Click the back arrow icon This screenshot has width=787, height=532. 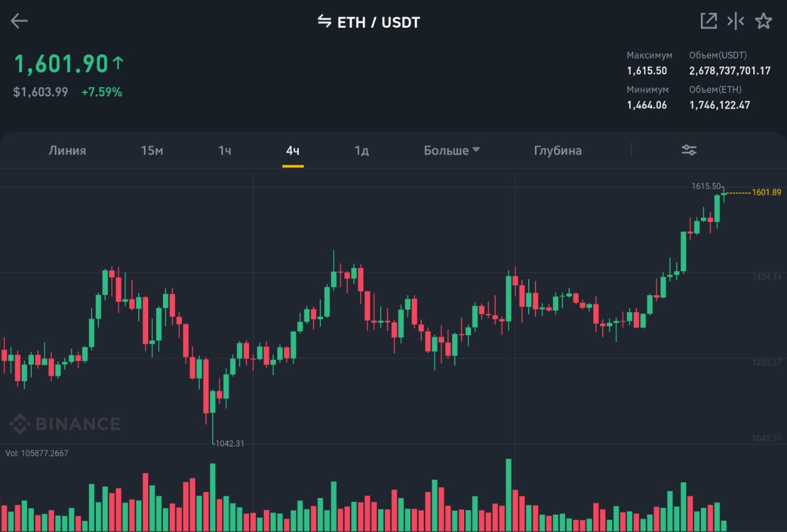tap(19, 22)
